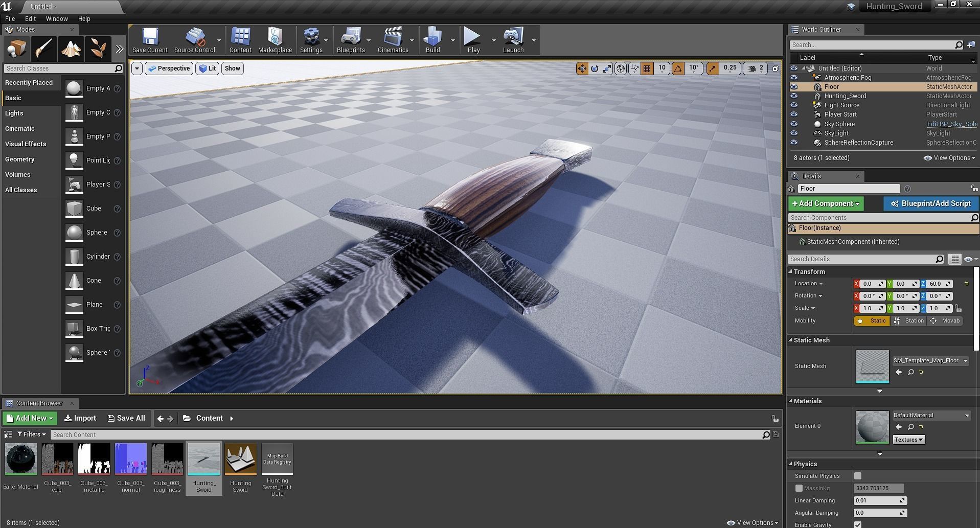Screen dimensions: 980x528
Task: Select Bake_Material asset thumbnail
Action: 21,459
